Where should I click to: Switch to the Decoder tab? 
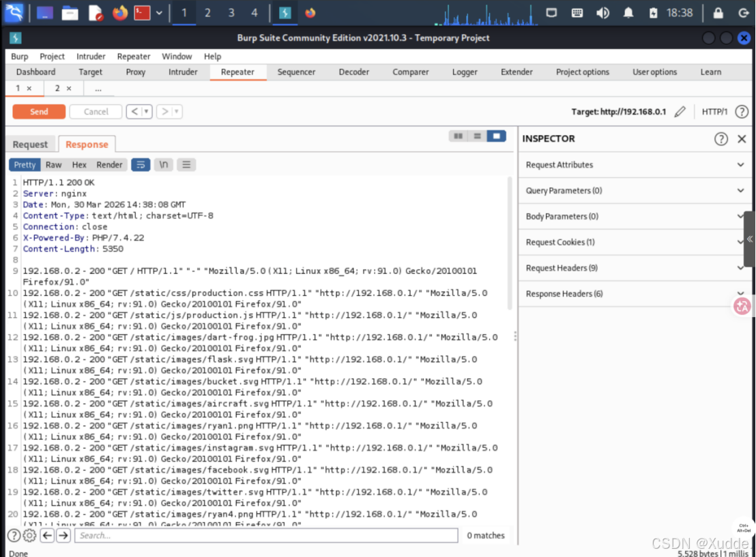(x=353, y=72)
